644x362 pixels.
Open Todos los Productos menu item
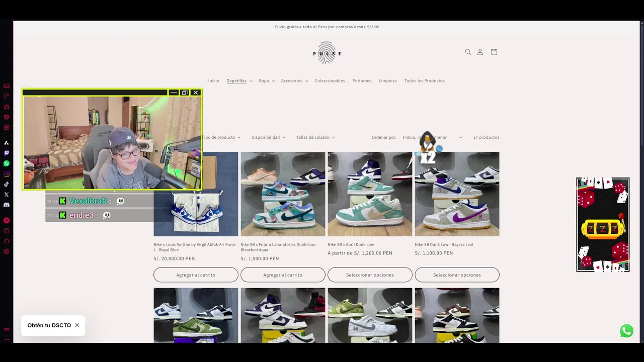click(424, 81)
